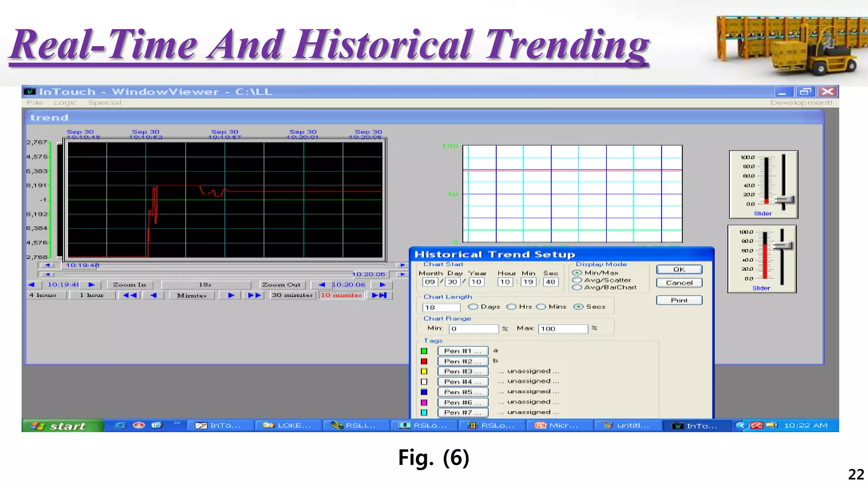Open Pen #5 tag selection
The height and width of the screenshot is (488, 868).
point(463,392)
